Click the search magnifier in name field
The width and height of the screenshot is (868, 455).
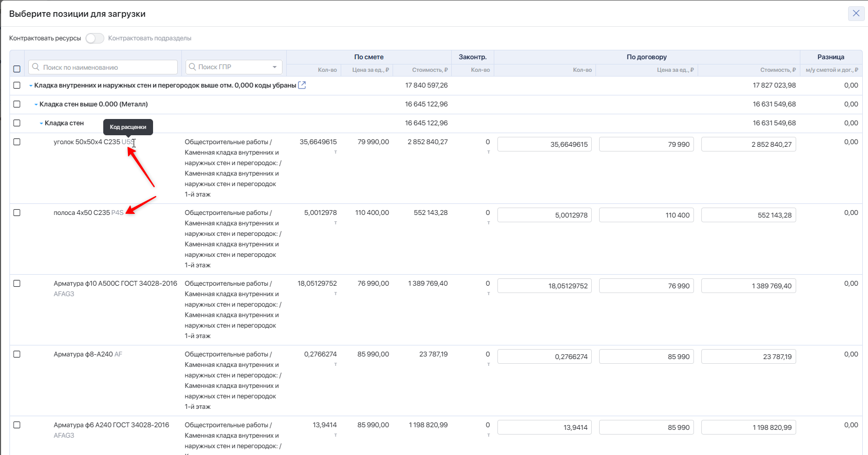coord(36,67)
